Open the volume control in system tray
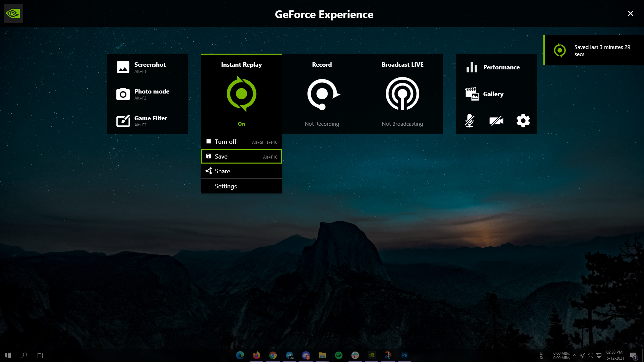Screen dimensions: 644x362 pos(590,355)
